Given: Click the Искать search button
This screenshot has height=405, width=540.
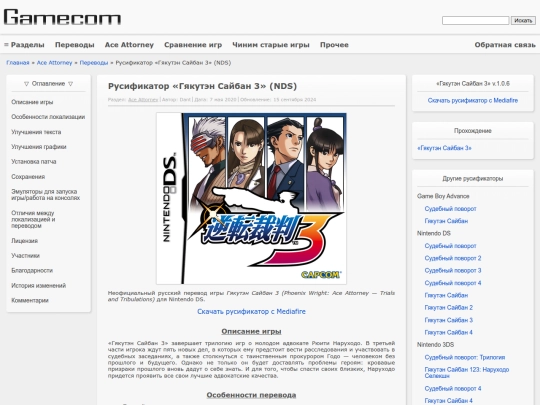Looking at the screenshot, I should tap(523, 21).
